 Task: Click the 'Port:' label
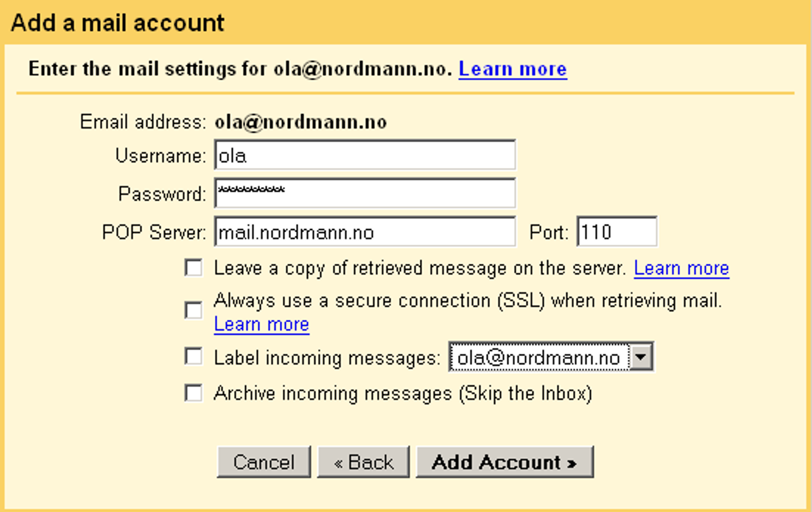coord(549,232)
